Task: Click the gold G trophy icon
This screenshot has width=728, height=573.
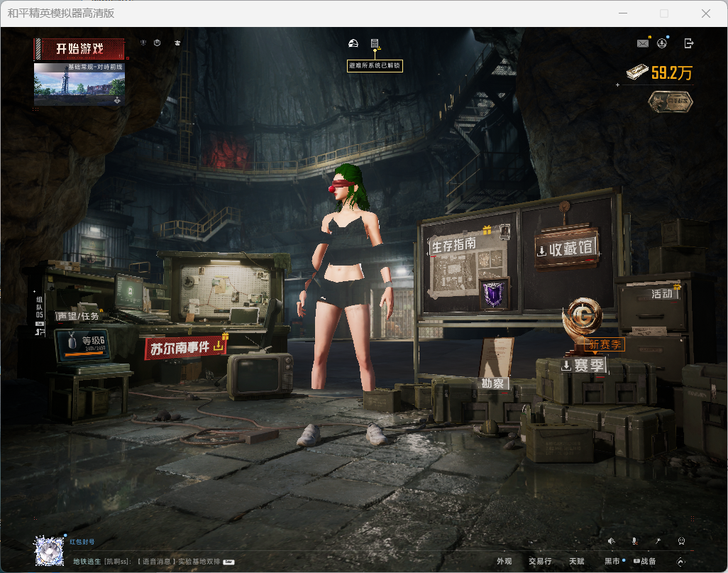Action: click(583, 317)
